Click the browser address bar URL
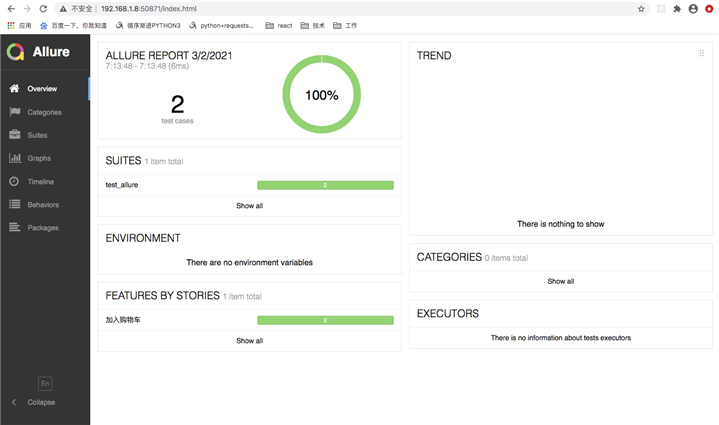The height and width of the screenshot is (425, 719). point(149,9)
